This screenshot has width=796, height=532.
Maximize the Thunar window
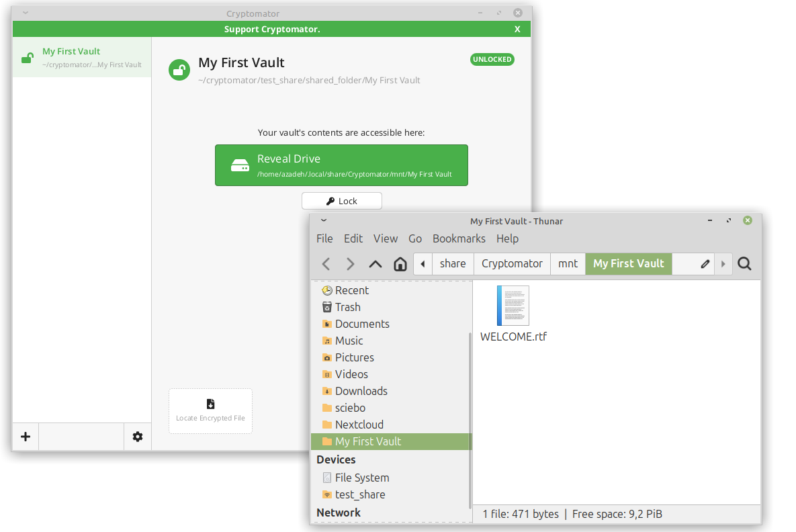pyautogui.click(x=728, y=220)
